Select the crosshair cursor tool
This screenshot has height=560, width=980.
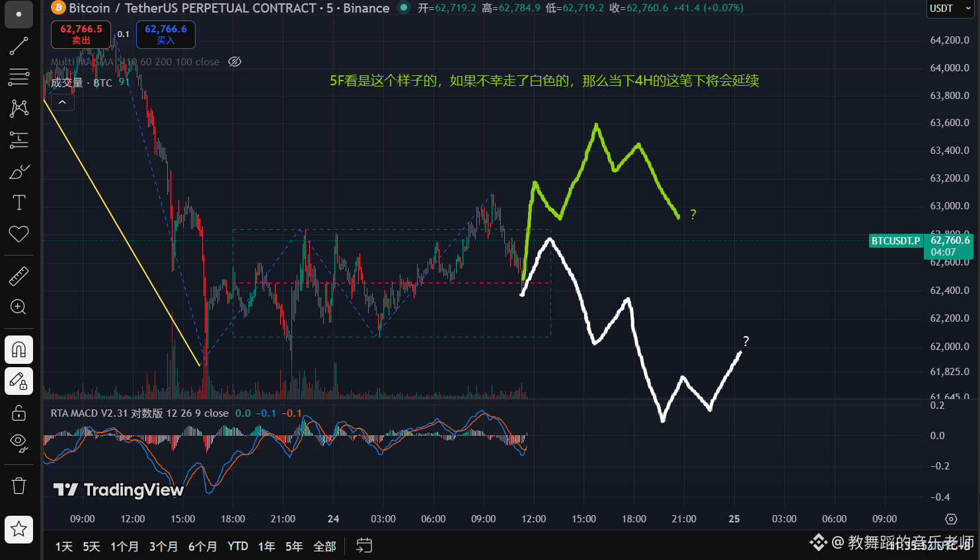tap(19, 14)
